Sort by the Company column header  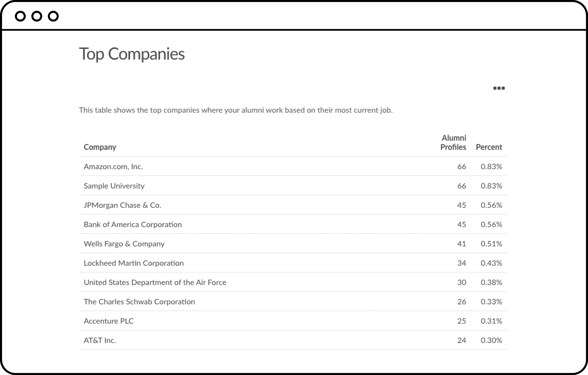100,147
